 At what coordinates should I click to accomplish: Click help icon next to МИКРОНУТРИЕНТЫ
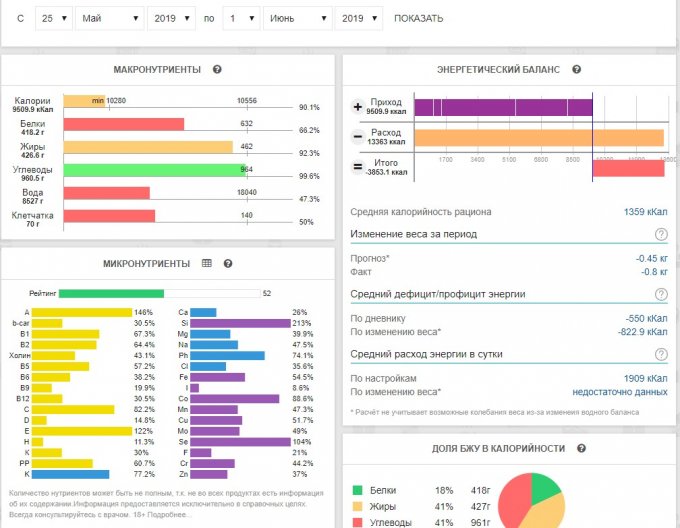point(228,263)
